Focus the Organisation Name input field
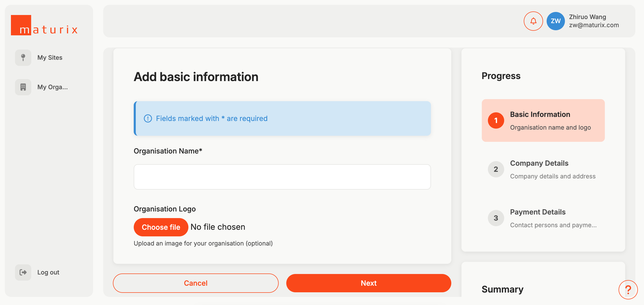Image resolution: width=644 pixels, height=305 pixels. coord(282,177)
